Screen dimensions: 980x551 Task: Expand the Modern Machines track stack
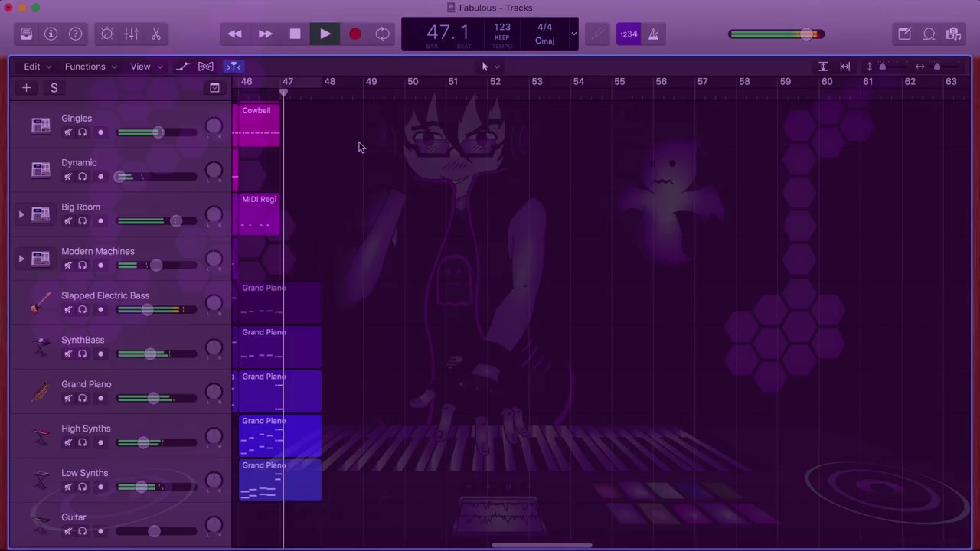(21, 259)
